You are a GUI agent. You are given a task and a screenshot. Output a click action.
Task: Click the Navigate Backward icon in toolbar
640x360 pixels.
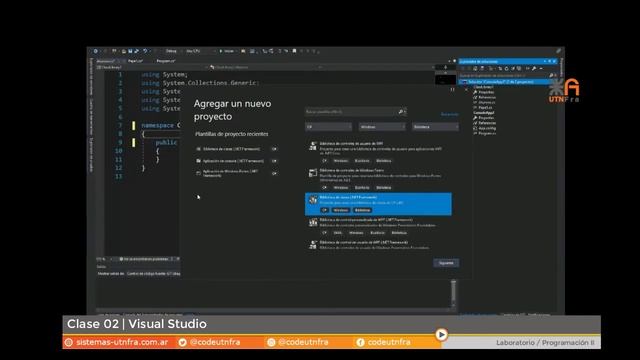(x=96, y=51)
